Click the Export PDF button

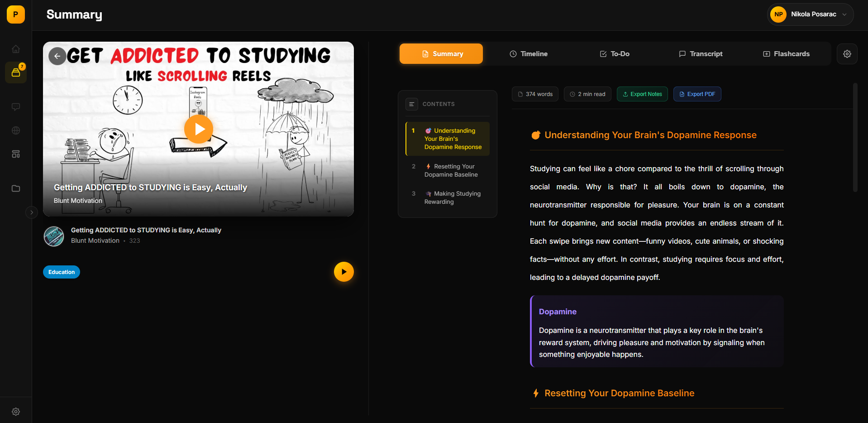click(697, 94)
